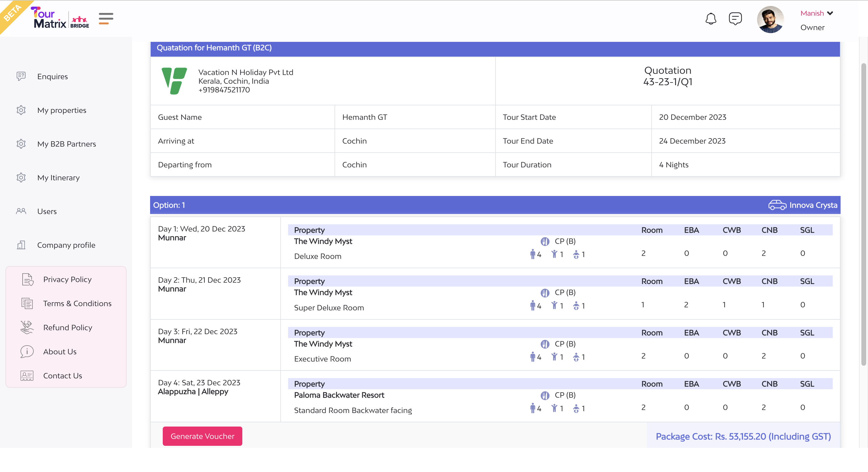The width and height of the screenshot is (868, 472).
Task: Click Day 1 CP (B) meal plan icon
Action: click(x=545, y=241)
